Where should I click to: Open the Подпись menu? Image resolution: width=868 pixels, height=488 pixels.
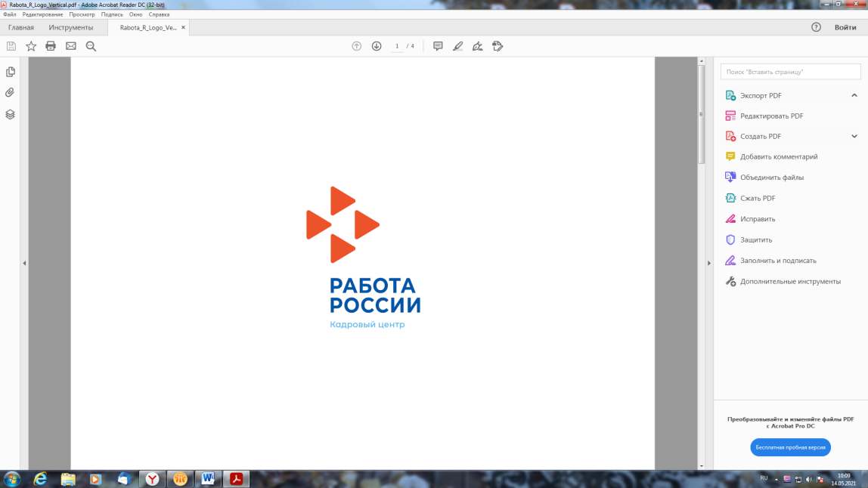pyautogui.click(x=112, y=14)
